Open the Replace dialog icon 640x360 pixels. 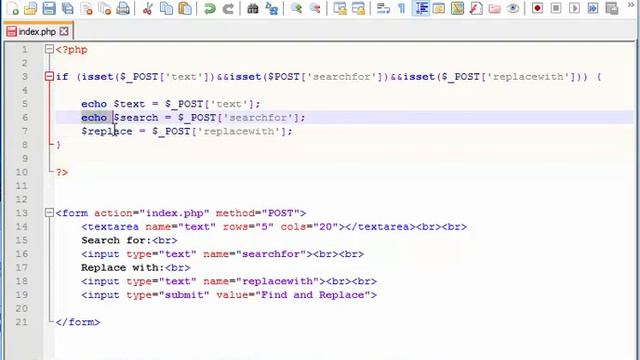[x=271, y=8]
